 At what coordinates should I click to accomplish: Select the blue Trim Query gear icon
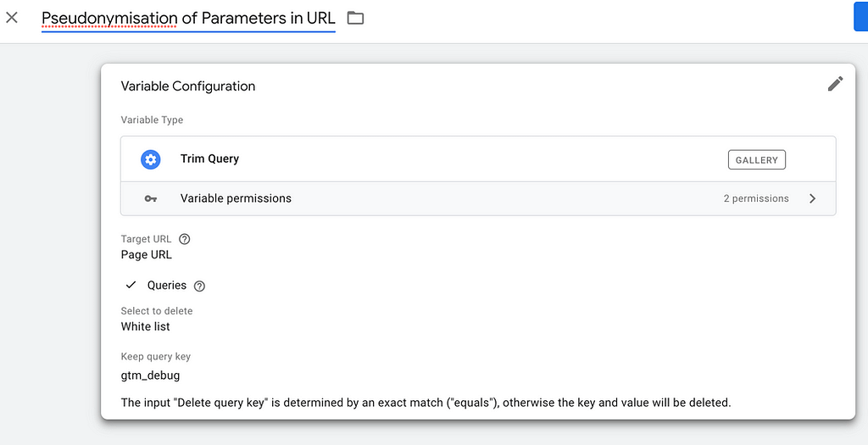click(151, 159)
